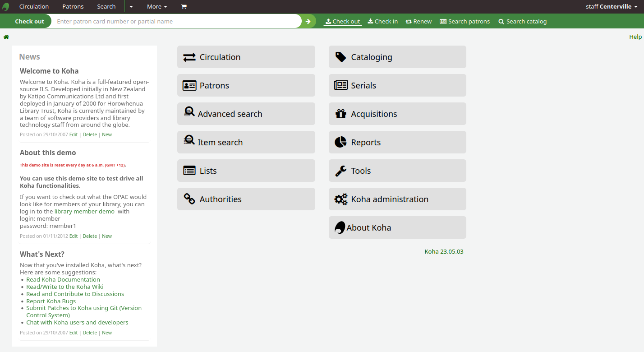Switch to the Search catalog tab
The height and width of the screenshot is (352, 644).
[522, 21]
